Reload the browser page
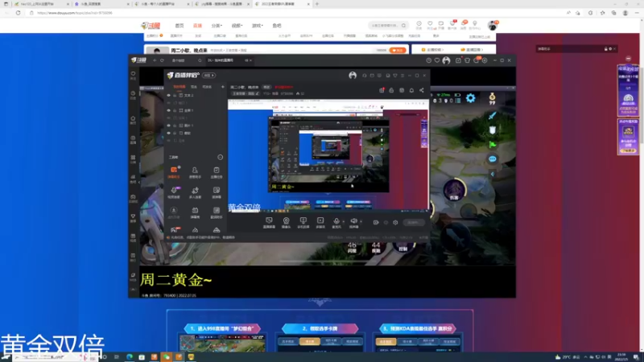This screenshot has width=644, height=362. click(x=18, y=13)
